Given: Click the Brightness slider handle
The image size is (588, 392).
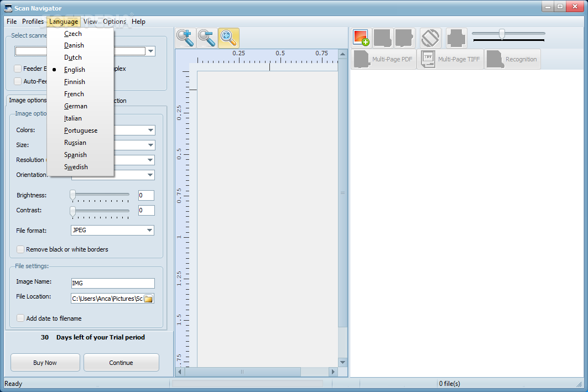Looking at the screenshot, I should click(x=73, y=195).
